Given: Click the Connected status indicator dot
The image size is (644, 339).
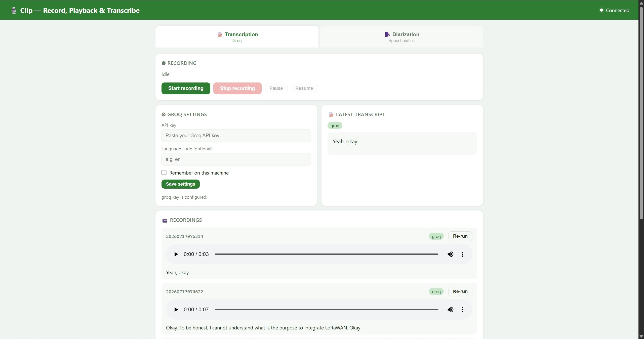Looking at the screenshot, I should click(x=601, y=10).
